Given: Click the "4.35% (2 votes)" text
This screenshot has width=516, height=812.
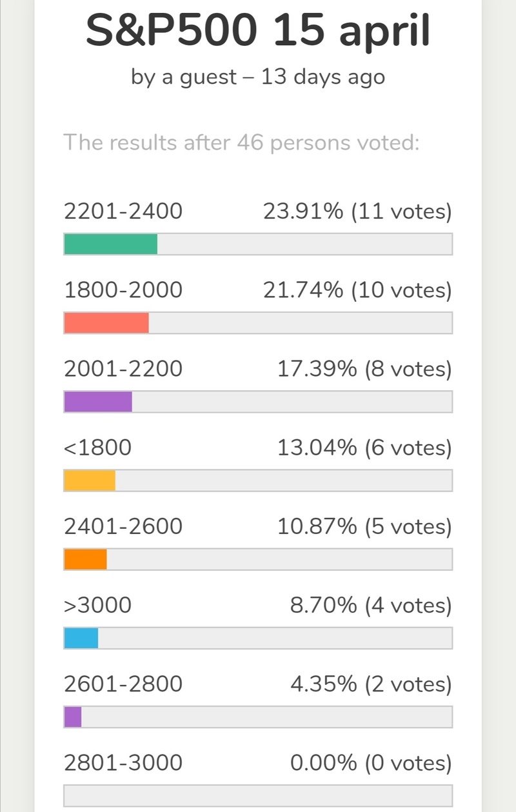Looking at the screenshot, I should point(371,684).
